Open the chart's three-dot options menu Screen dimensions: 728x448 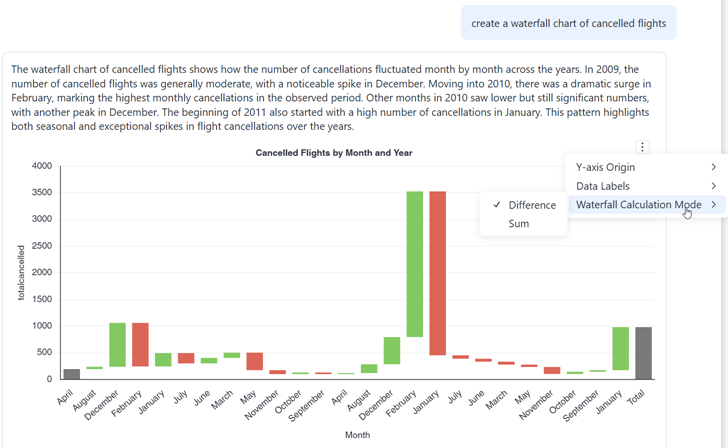(643, 147)
